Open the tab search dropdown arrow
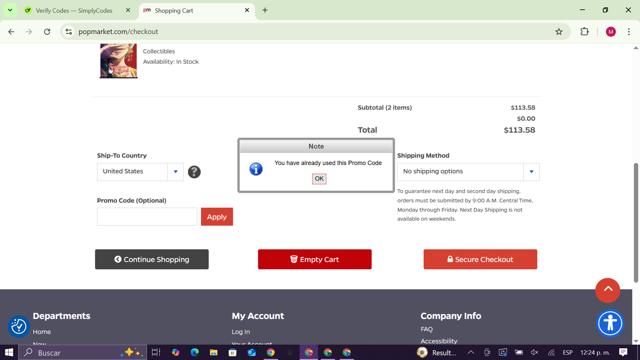 coord(10,10)
